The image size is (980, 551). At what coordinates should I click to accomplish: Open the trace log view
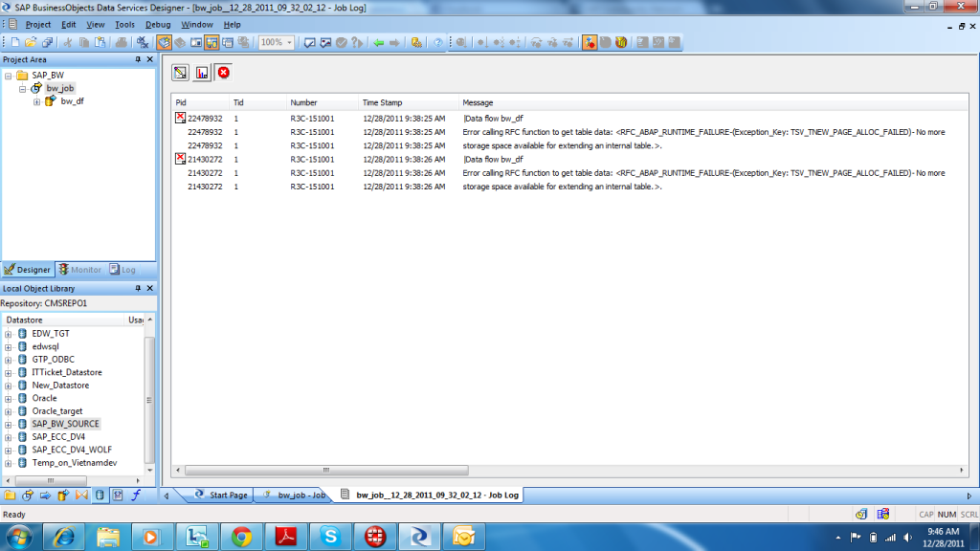click(x=181, y=72)
